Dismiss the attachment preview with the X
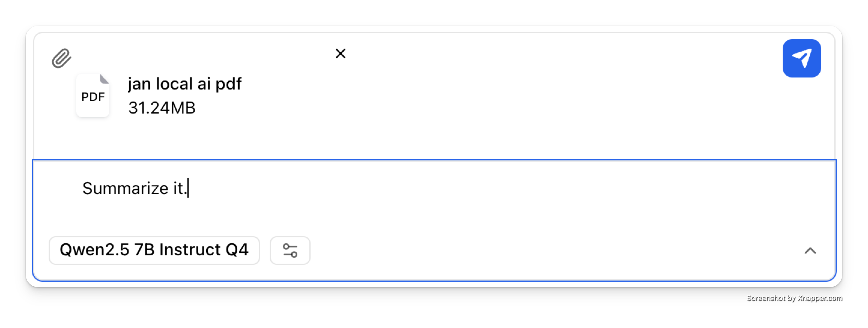This screenshot has width=868, height=328. 340,53
